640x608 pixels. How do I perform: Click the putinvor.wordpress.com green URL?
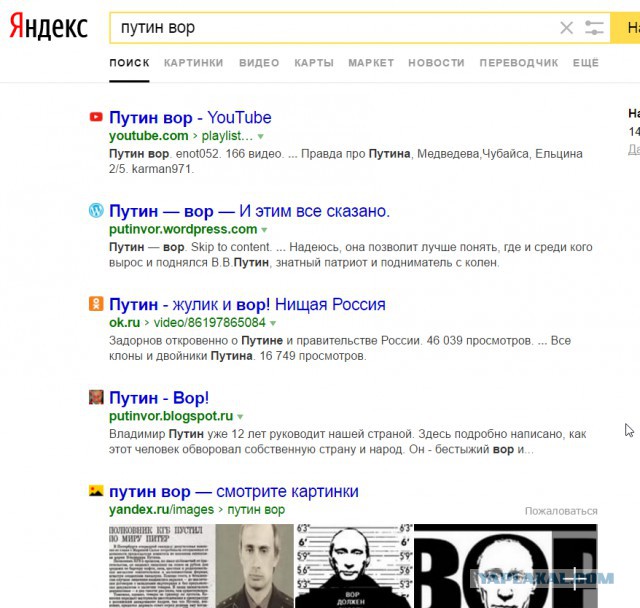point(183,229)
